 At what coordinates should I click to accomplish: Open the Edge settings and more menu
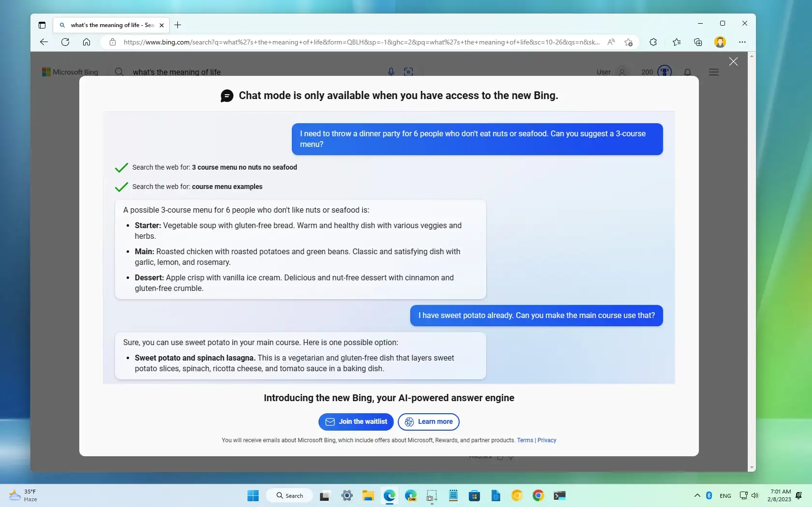click(743, 42)
